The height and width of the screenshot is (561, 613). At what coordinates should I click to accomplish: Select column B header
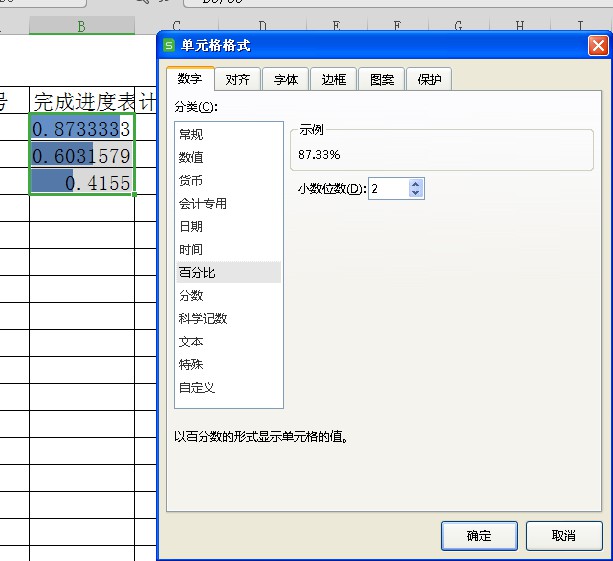[x=82, y=26]
